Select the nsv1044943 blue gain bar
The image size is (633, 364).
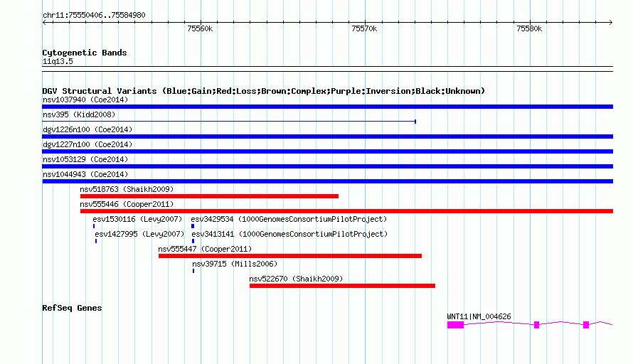[x=327, y=181]
